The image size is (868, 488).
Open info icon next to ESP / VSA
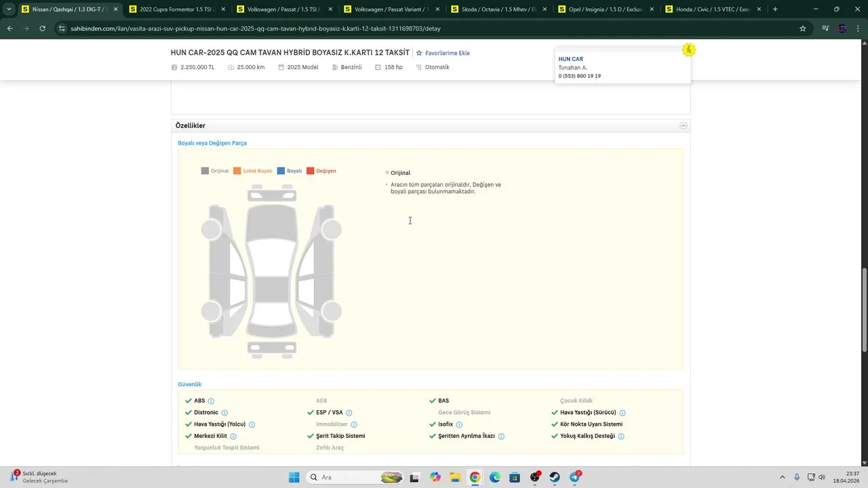click(349, 413)
